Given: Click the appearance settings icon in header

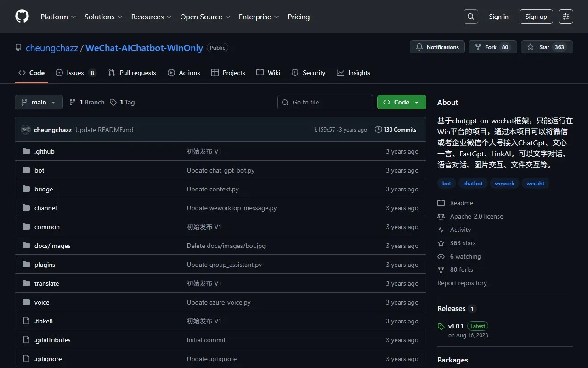Looking at the screenshot, I should pos(565,17).
